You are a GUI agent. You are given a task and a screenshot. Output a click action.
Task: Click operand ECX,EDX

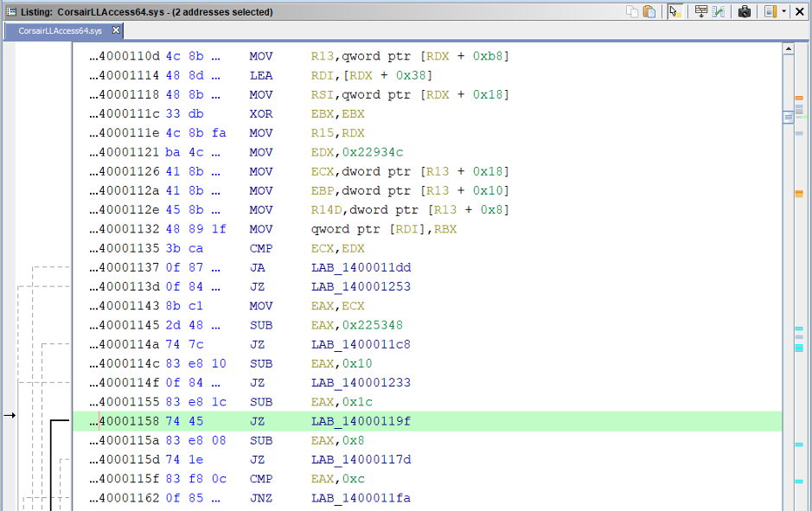coord(337,248)
